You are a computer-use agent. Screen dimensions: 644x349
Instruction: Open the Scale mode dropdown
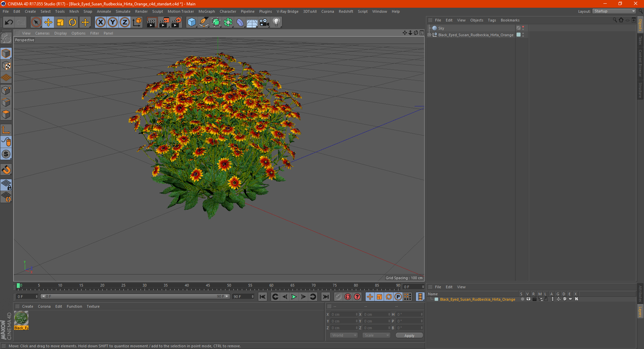(376, 335)
